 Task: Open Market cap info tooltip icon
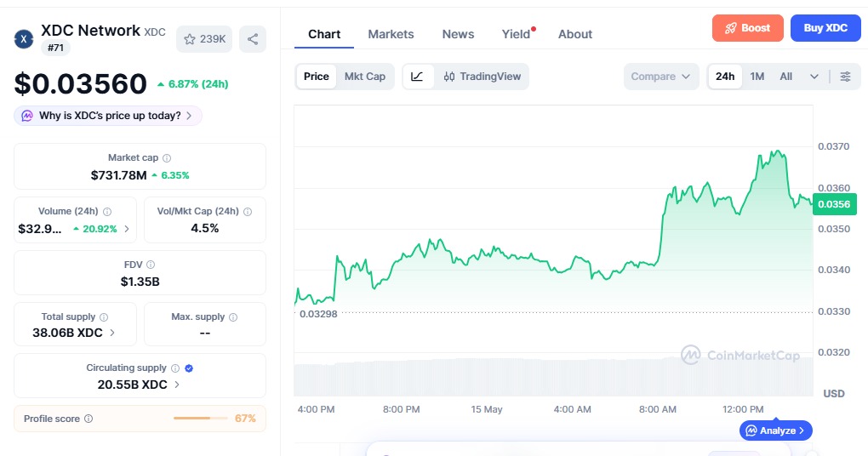tap(167, 158)
